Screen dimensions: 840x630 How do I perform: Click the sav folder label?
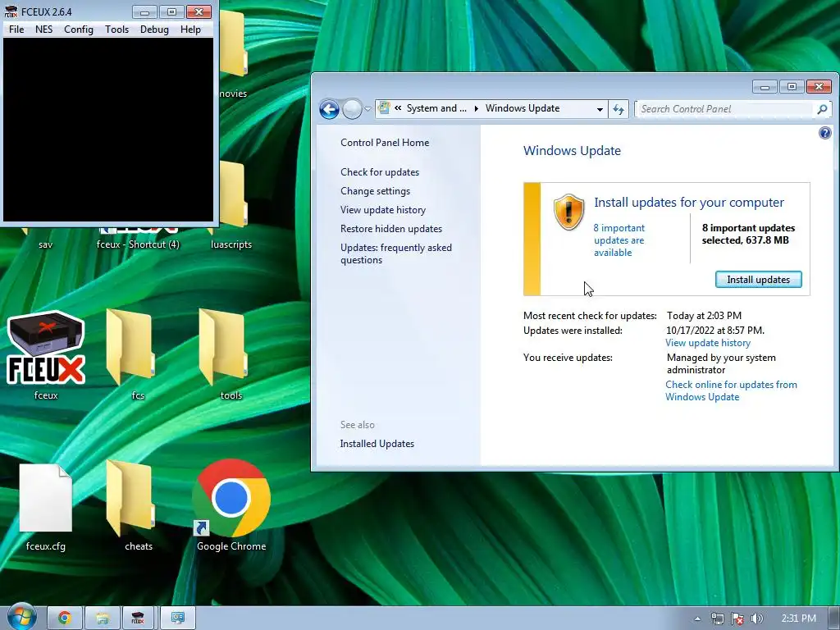pos(46,244)
